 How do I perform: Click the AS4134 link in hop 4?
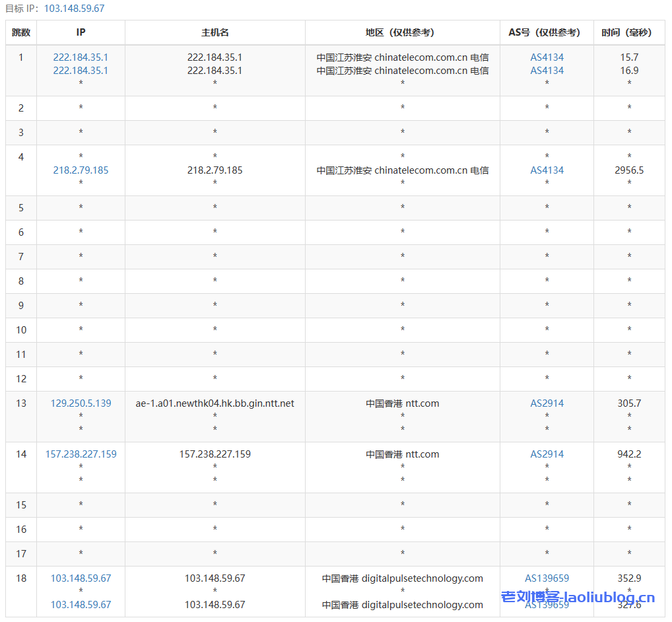547,170
